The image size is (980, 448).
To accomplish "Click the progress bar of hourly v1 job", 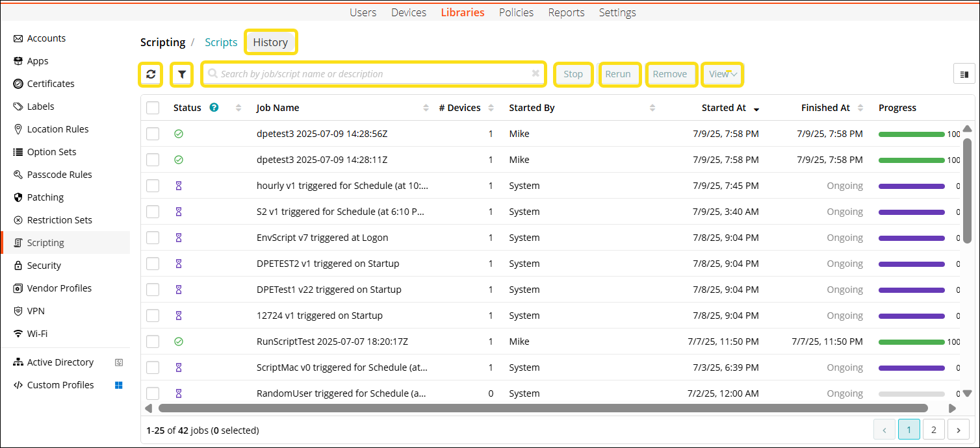I will 911,186.
